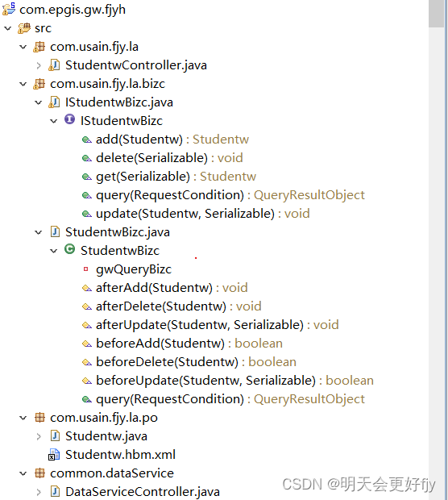The width and height of the screenshot is (448, 500).
Task: Click the StudentwBizc class icon
Action: 70,249
